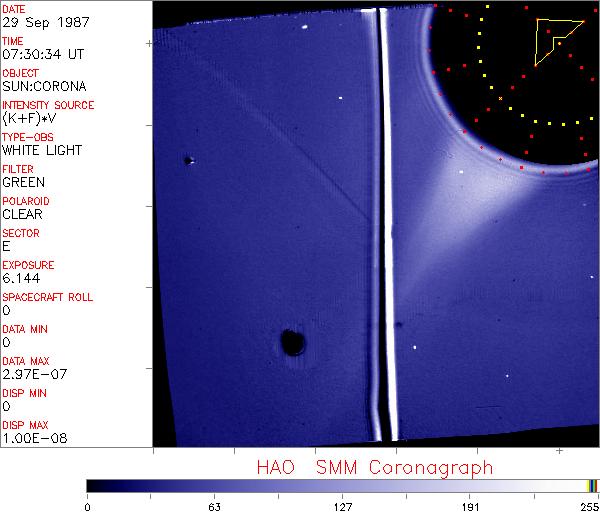This screenshot has width=600, height=512.
Task: Click the DATA MAX 2.97E-07 value
Action: (x=35, y=374)
